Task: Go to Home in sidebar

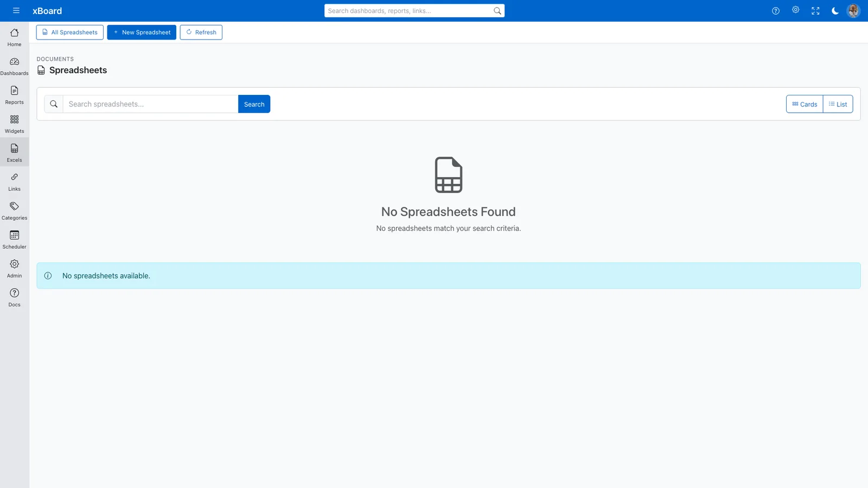Action: [x=15, y=37]
